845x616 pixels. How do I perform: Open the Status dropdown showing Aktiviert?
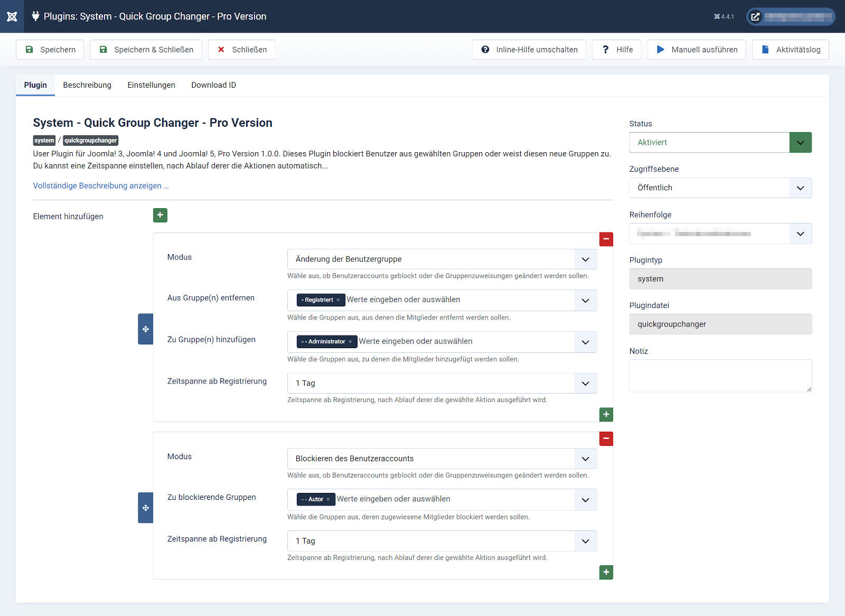pyautogui.click(x=720, y=143)
